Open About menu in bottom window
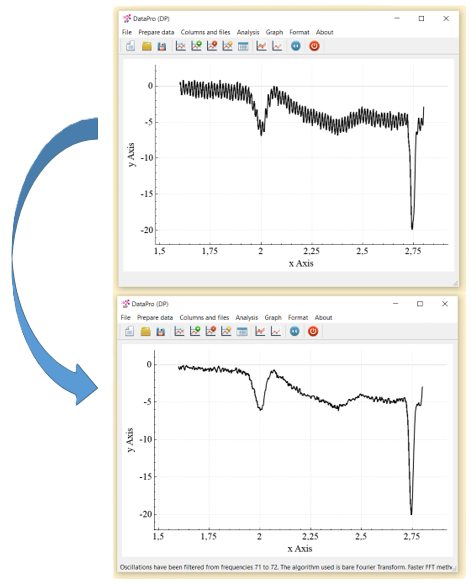 tap(324, 317)
